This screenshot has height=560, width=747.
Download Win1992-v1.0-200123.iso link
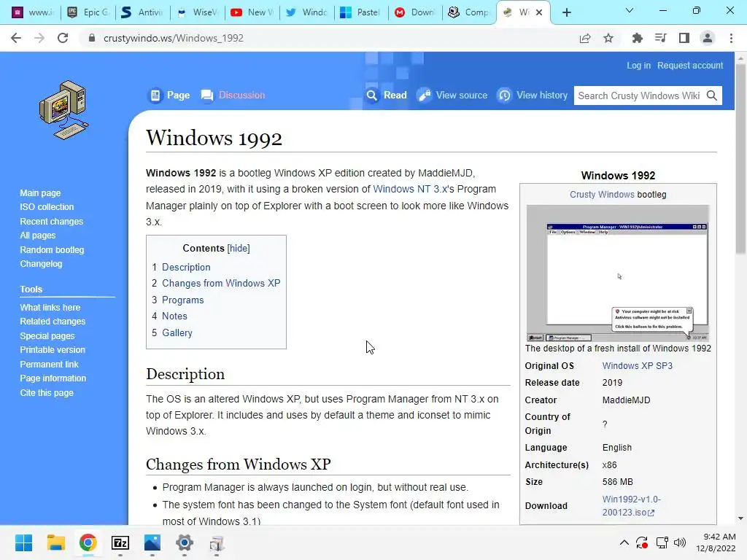tap(631, 506)
